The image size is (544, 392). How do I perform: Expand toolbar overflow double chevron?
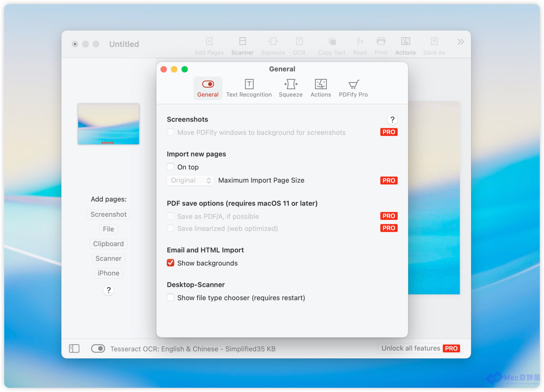[460, 42]
